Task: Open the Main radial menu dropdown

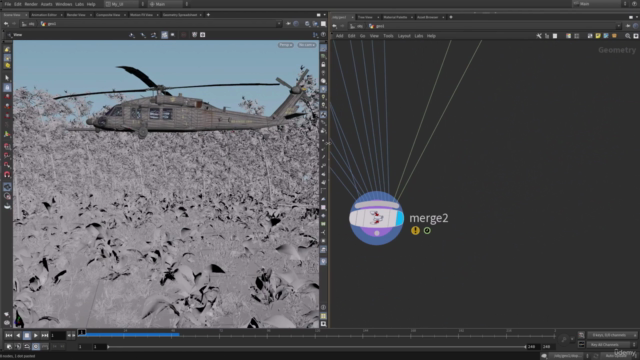Action: coord(168,4)
